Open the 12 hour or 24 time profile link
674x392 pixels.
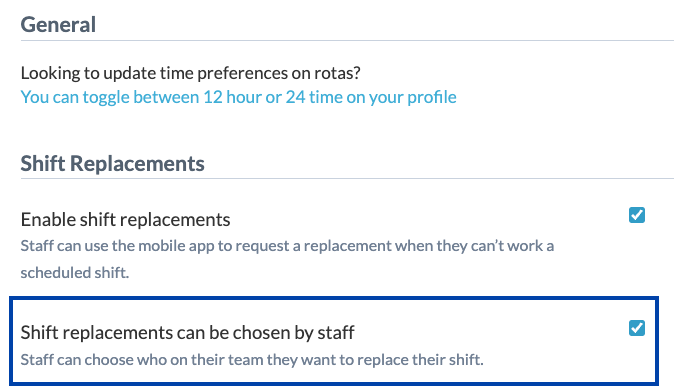(239, 97)
